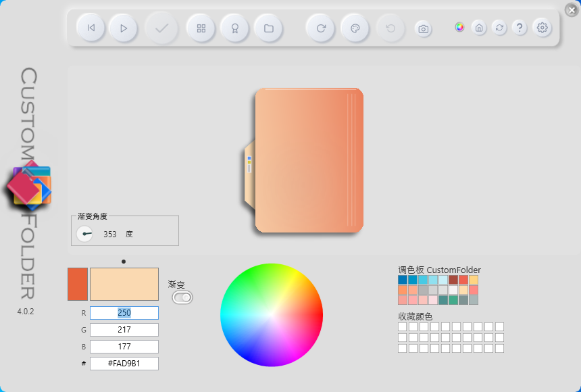Click the gradient angle value 353

(109, 235)
